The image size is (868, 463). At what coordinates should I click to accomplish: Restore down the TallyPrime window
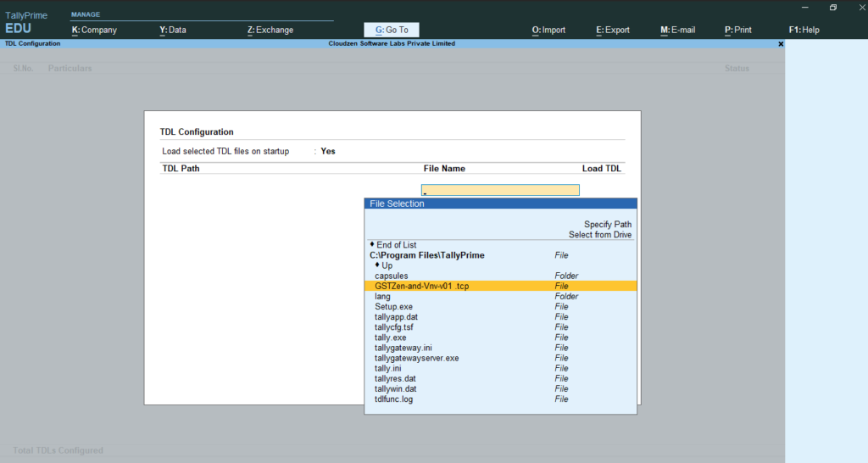(833, 7)
